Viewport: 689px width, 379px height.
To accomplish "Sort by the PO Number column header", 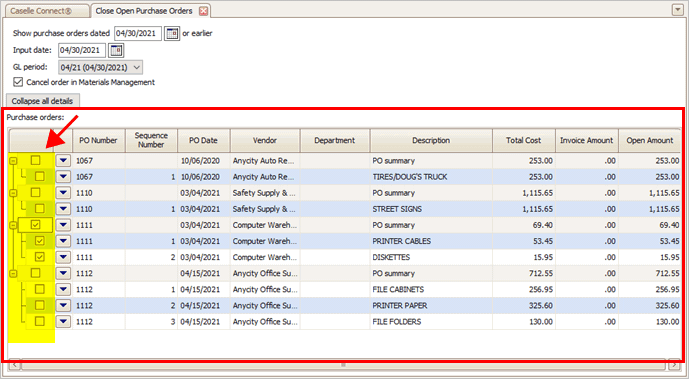I will click(x=99, y=141).
